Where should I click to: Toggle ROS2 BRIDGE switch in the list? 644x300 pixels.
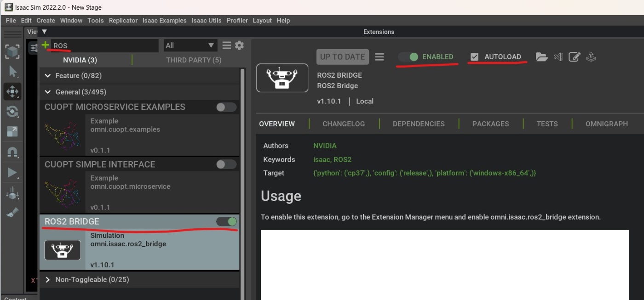pos(226,221)
